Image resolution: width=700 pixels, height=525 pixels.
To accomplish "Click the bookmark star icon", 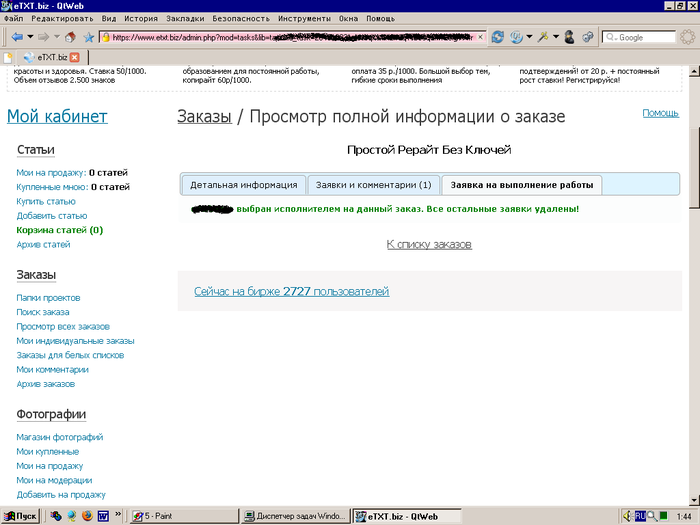I will (x=88, y=37).
